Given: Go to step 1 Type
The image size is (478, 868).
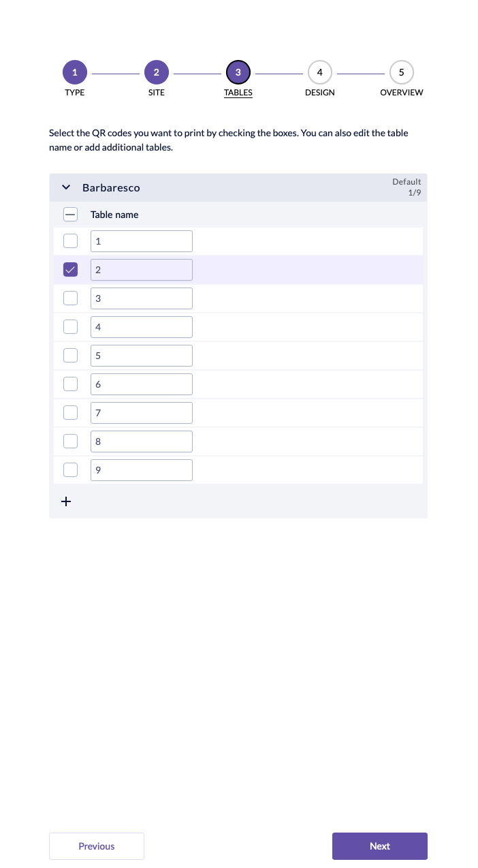Looking at the screenshot, I should click(x=75, y=72).
